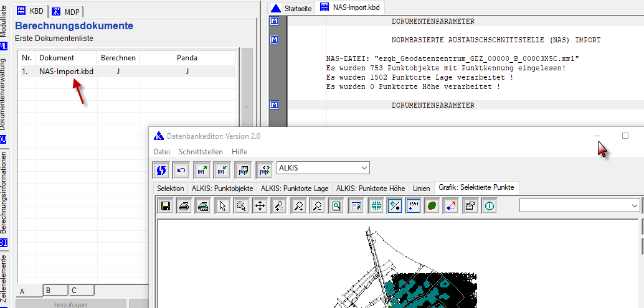Screen dimensions: 644x308
Task: Switch to ALKIS: Punktorte Lage tab
Action: tap(295, 189)
